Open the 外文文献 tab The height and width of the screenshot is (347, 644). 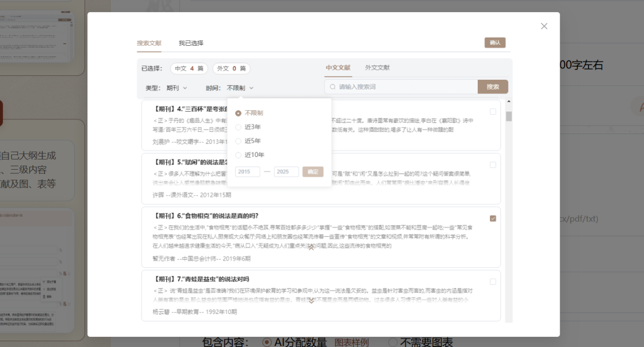(x=377, y=68)
